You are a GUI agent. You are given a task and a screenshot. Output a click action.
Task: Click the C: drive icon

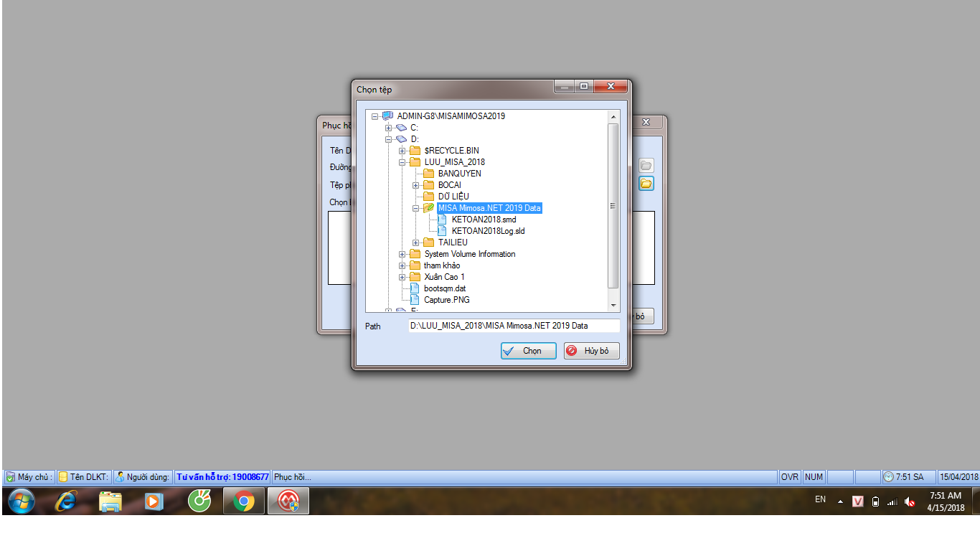[x=401, y=127]
